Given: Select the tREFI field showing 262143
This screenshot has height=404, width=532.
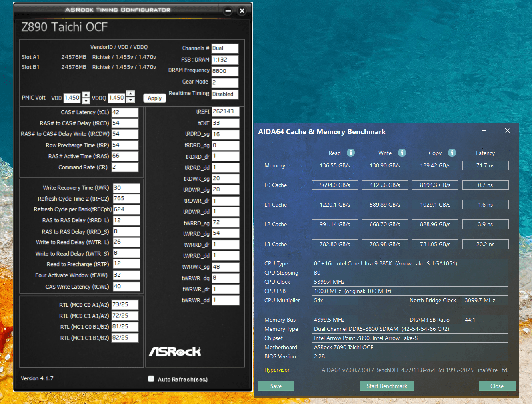Looking at the screenshot, I should (x=226, y=112).
